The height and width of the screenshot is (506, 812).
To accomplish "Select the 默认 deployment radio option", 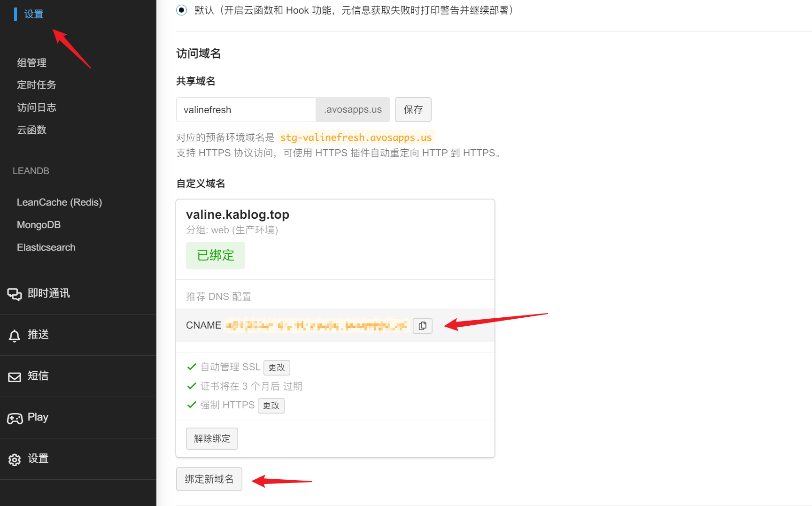I will (x=181, y=10).
